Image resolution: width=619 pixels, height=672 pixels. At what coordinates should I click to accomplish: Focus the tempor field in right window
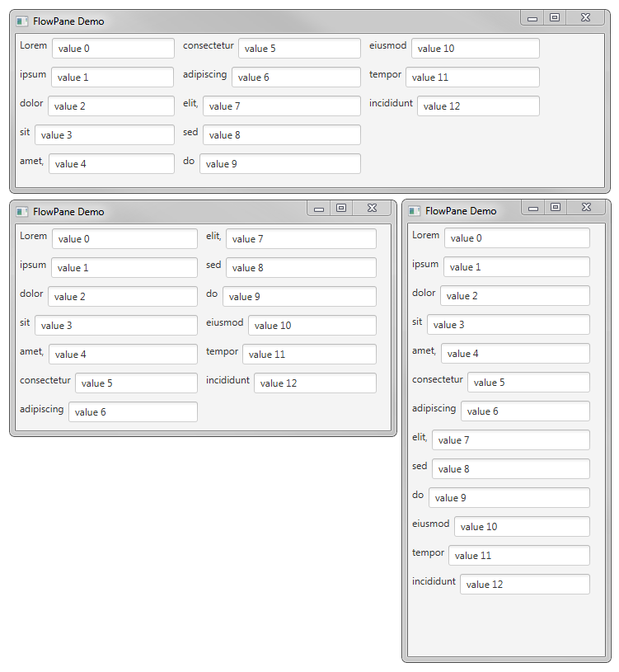pyautogui.click(x=519, y=556)
